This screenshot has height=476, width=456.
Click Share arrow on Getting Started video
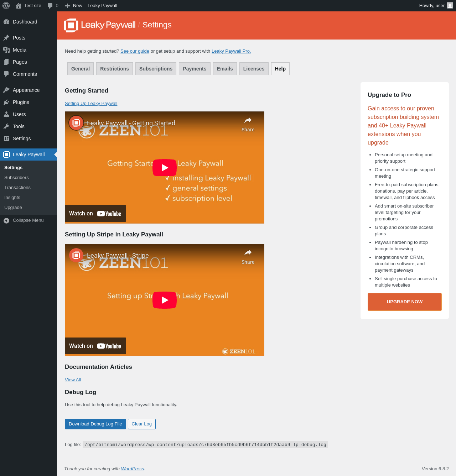coord(248,120)
